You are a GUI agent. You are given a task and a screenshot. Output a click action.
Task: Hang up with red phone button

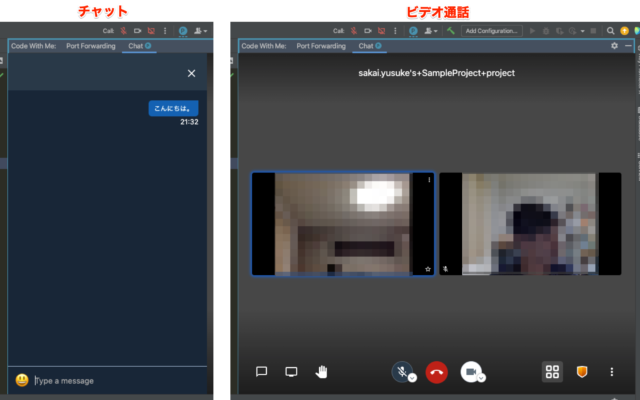pyautogui.click(x=436, y=372)
